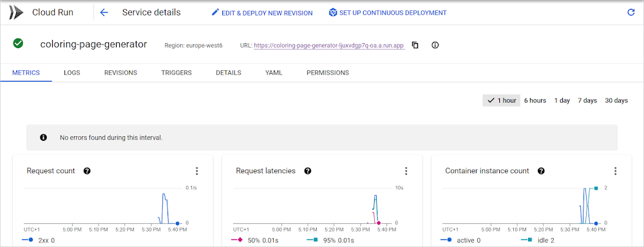Image resolution: width=644 pixels, height=247 pixels.
Task: Open help for Container instance count
Action: click(x=542, y=170)
